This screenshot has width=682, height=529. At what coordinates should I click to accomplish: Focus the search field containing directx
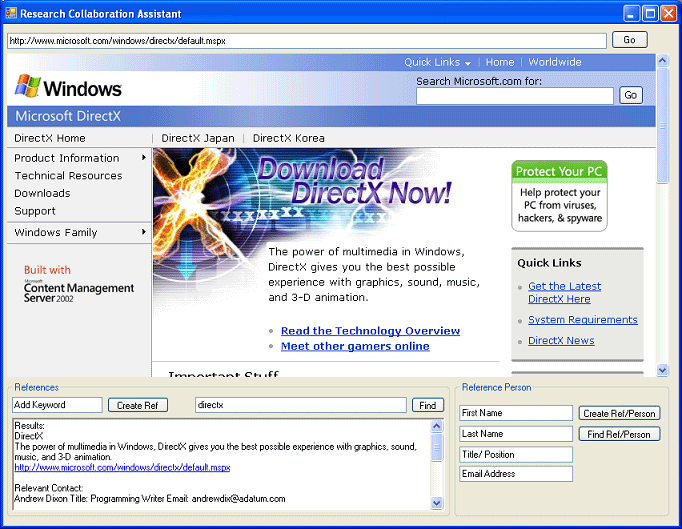point(301,405)
